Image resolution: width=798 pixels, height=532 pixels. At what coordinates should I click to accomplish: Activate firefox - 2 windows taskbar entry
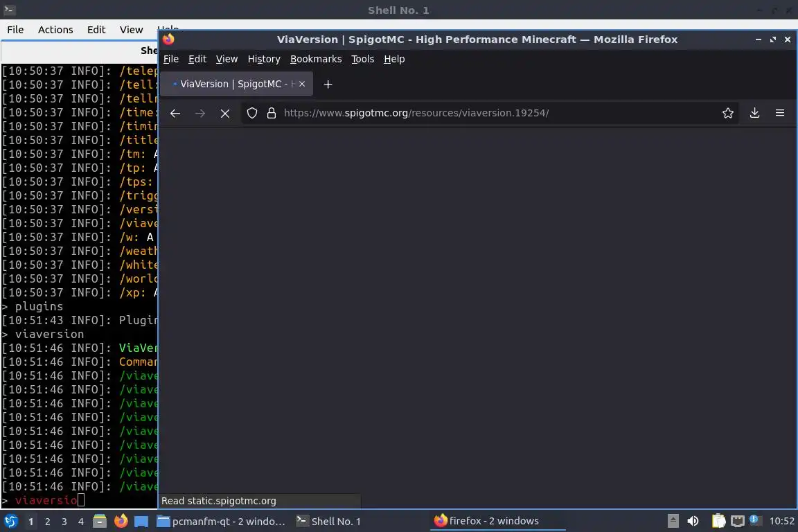click(x=498, y=521)
